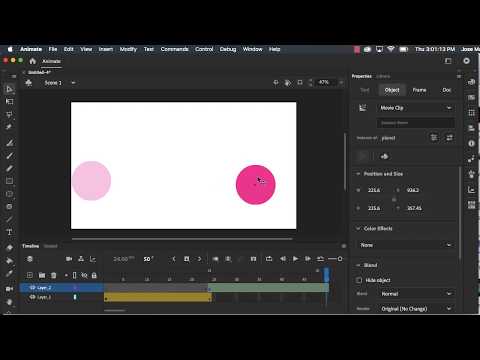Toggle visibility of Layer_2
Viewport: 480px width, 360px height.
click(x=33, y=287)
